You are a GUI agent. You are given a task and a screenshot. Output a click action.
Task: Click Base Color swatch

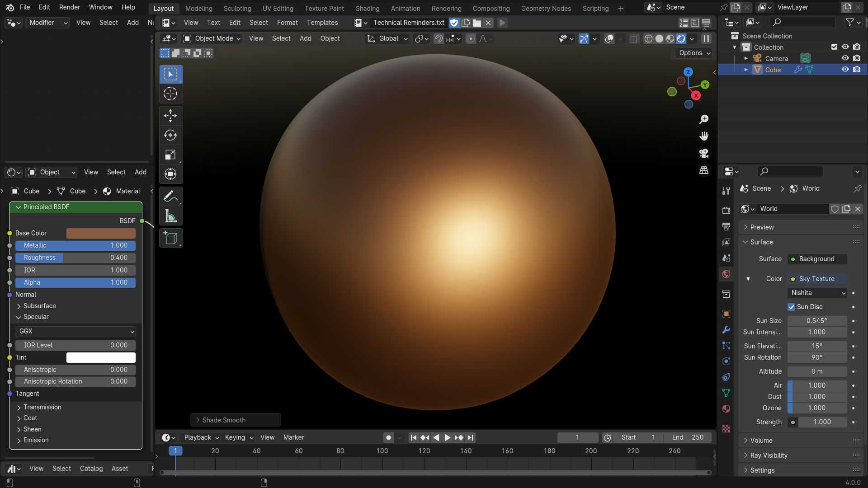[101, 233]
